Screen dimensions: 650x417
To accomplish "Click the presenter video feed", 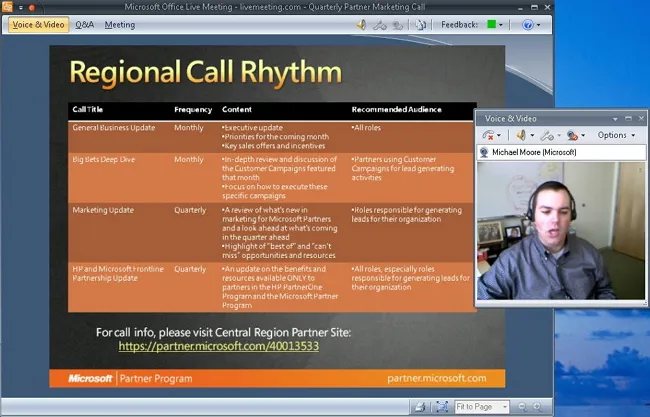I will coord(561,231).
